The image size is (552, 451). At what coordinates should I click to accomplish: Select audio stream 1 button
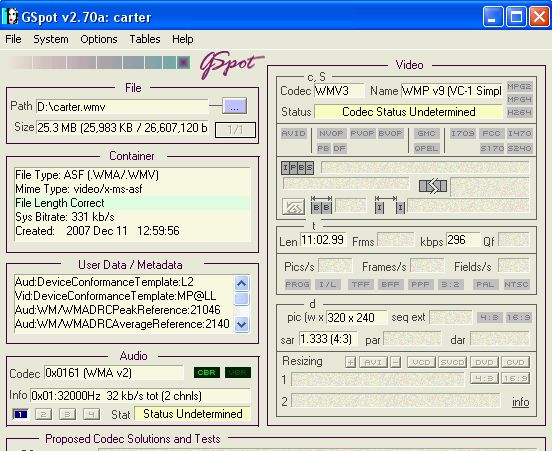pos(20,414)
